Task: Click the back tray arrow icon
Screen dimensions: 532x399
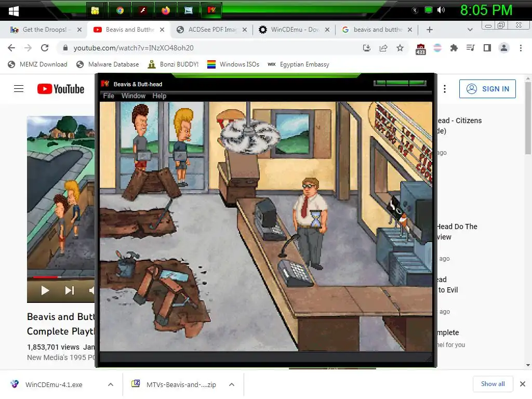Action: pyautogui.click(x=415, y=10)
